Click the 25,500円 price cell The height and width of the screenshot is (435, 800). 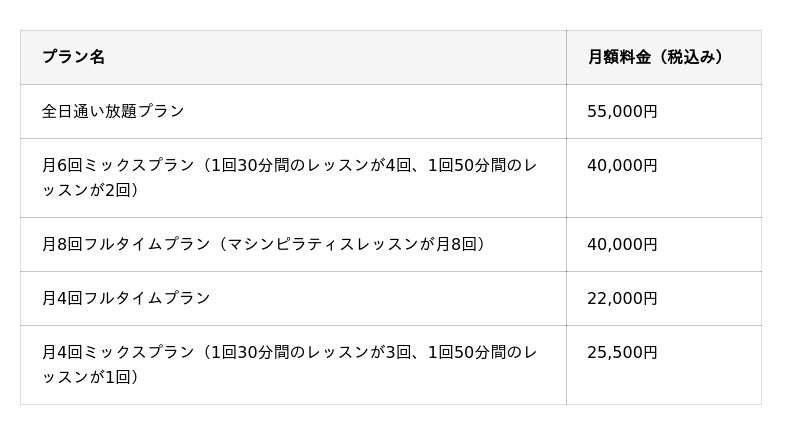click(x=622, y=352)
